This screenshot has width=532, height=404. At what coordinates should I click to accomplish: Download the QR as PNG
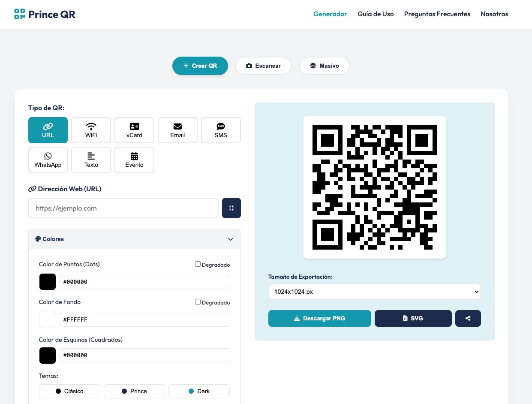click(319, 318)
